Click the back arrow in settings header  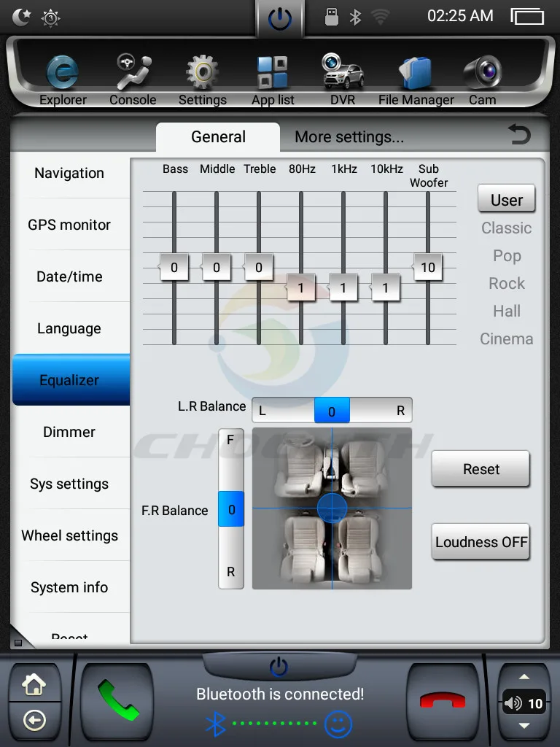(519, 134)
